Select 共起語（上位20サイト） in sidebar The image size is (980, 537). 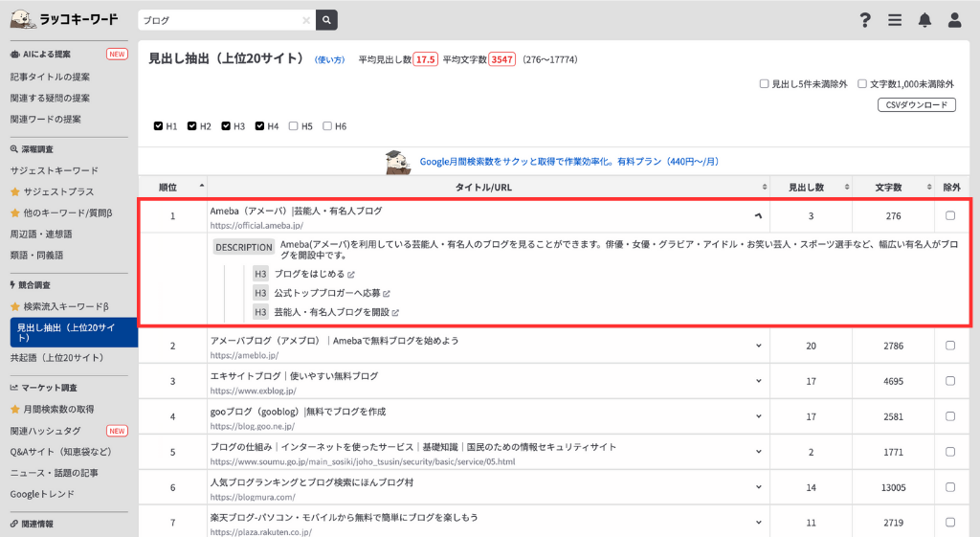(x=56, y=358)
